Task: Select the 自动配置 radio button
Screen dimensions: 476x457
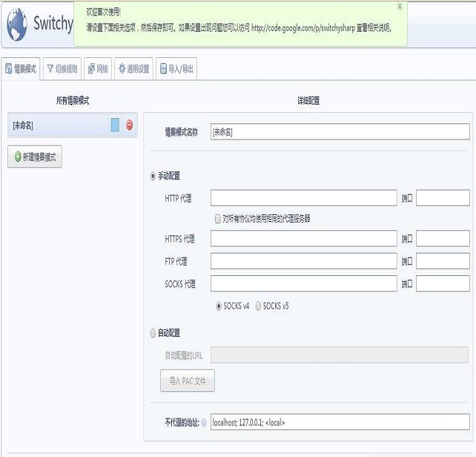Action: [x=153, y=333]
